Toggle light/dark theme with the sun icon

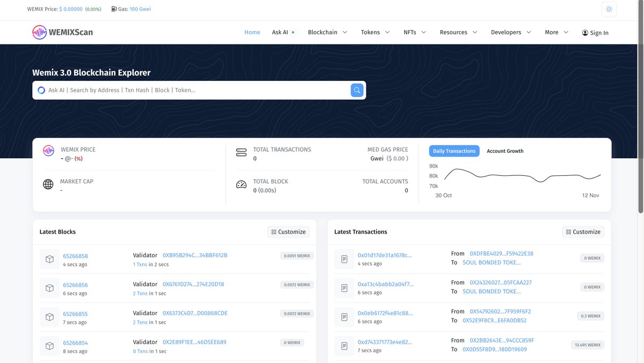tap(609, 9)
